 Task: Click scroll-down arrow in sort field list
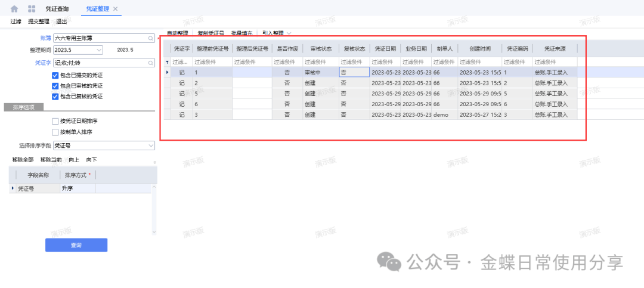pyautogui.click(x=154, y=232)
